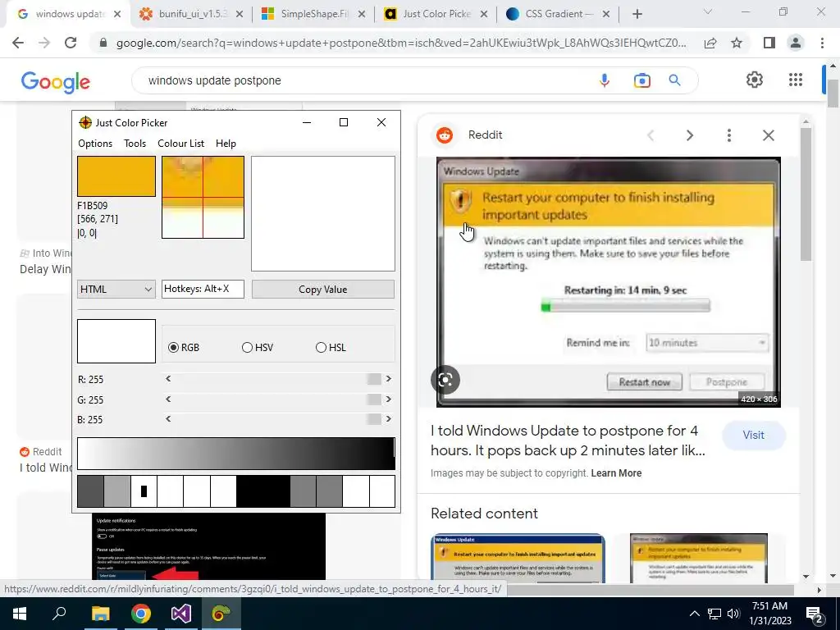Click the Hotkeys Alt+X input field
The width and height of the screenshot is (840, 630).
(203, 290)
